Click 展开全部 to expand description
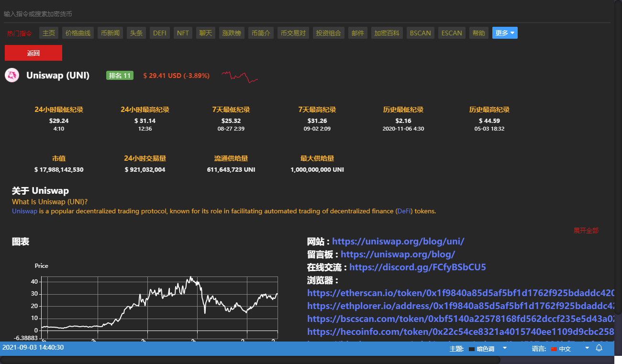 586,231
